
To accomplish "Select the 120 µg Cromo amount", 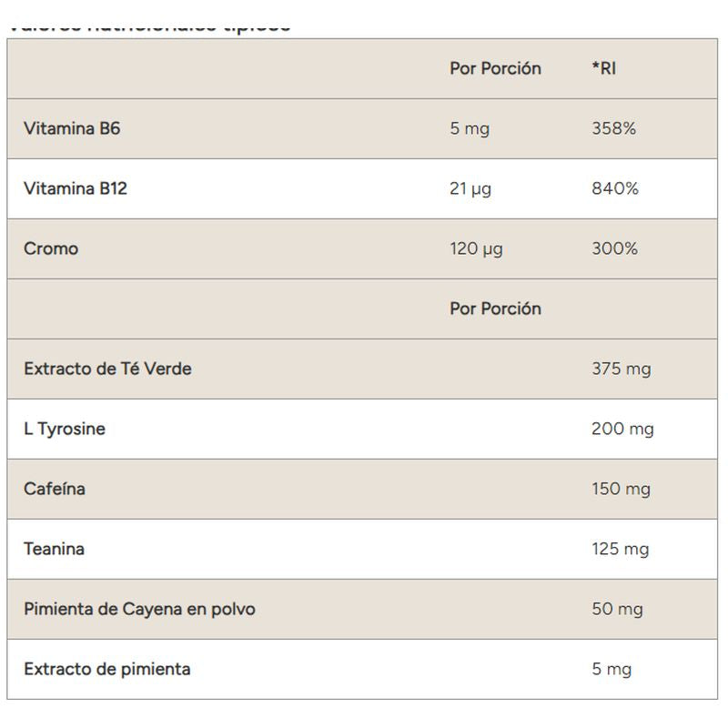I will pos(476,248).
